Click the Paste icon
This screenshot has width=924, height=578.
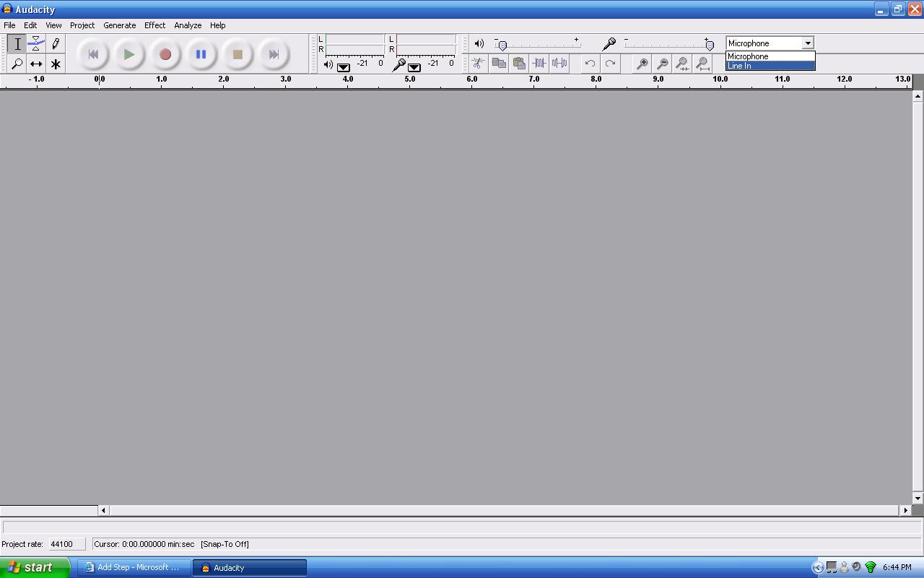pos(519,64)
